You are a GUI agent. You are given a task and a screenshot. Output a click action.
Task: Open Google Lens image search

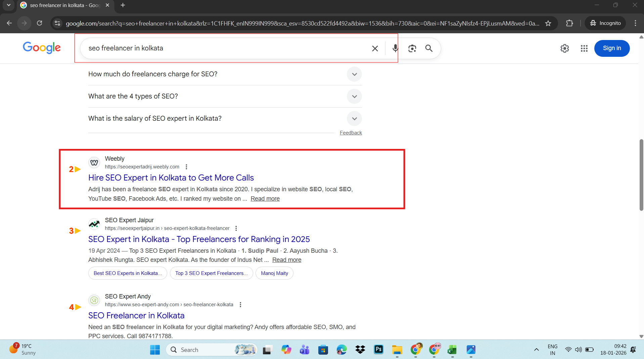pyautogui.click(x=412, y=48)
